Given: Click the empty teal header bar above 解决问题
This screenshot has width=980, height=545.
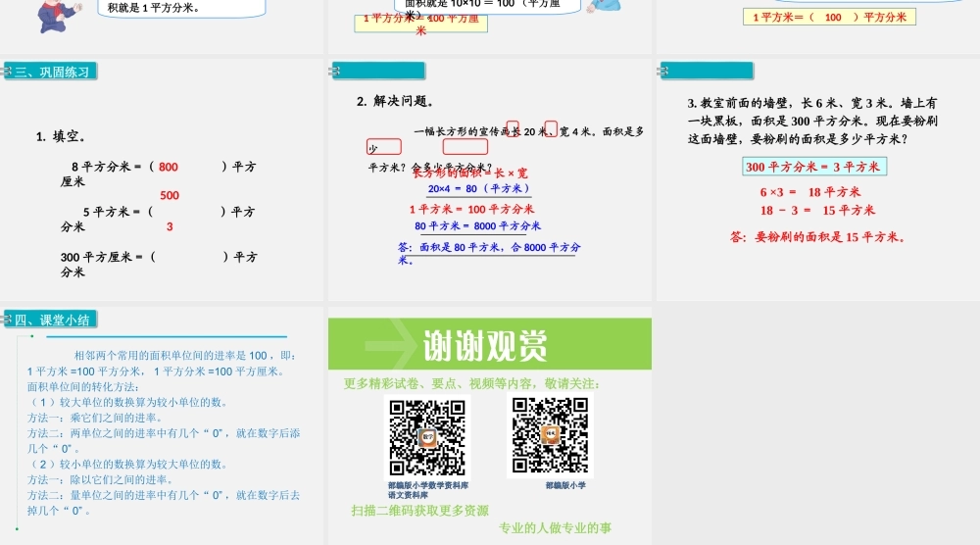Looking at the screenshot, I should click(380, 71).
